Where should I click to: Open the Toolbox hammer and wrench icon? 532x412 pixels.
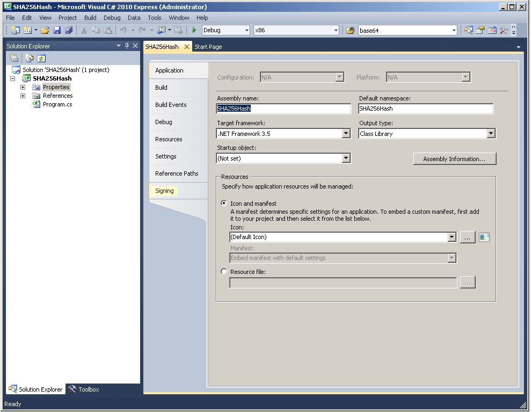[x=504, y=31]
